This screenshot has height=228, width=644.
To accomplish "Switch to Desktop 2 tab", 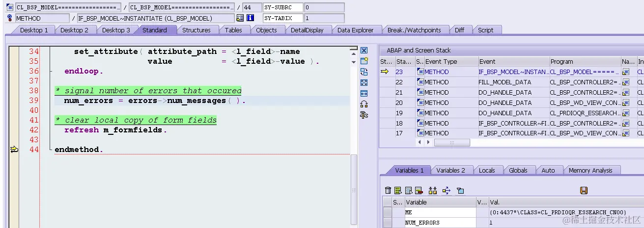I will point(75,30).
